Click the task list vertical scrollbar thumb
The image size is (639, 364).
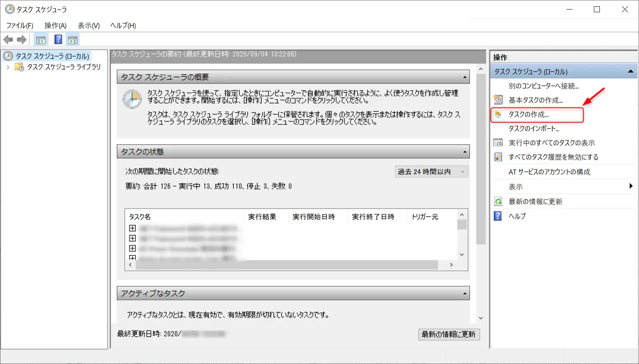(462, 224)
